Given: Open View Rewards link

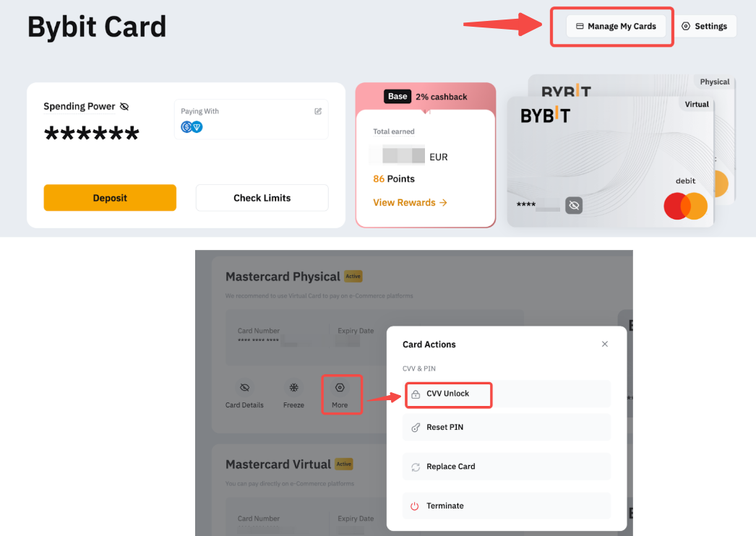Looking at the screenshot, I should pyautogui.click(x=410, y=203).
